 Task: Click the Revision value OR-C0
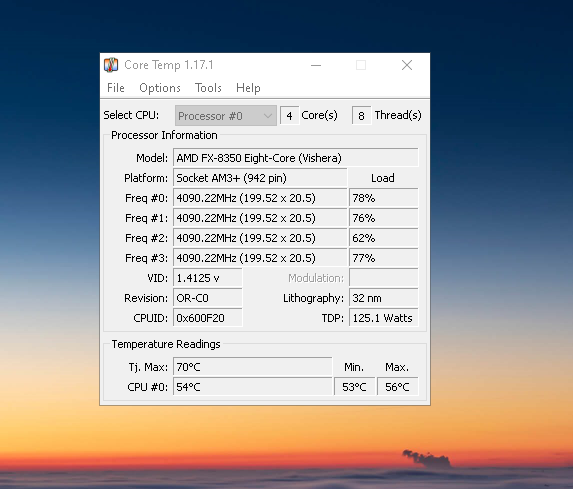point(208,298)
